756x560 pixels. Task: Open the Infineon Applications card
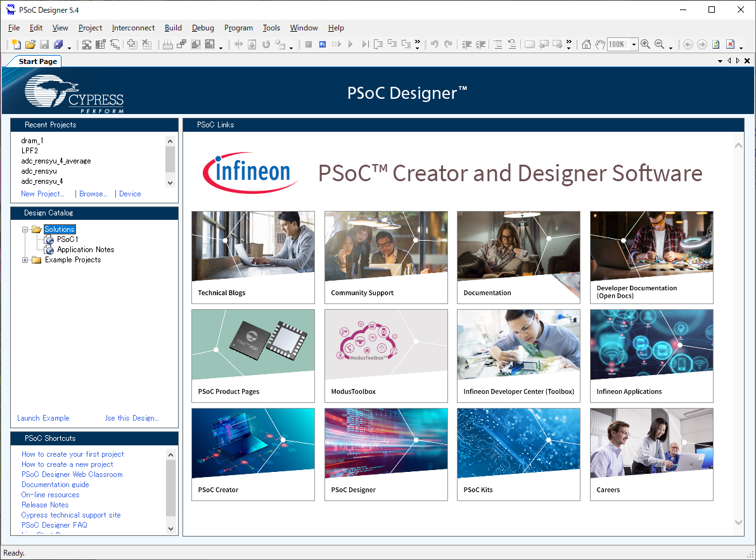pyautogui.click(x=651, y=355)
